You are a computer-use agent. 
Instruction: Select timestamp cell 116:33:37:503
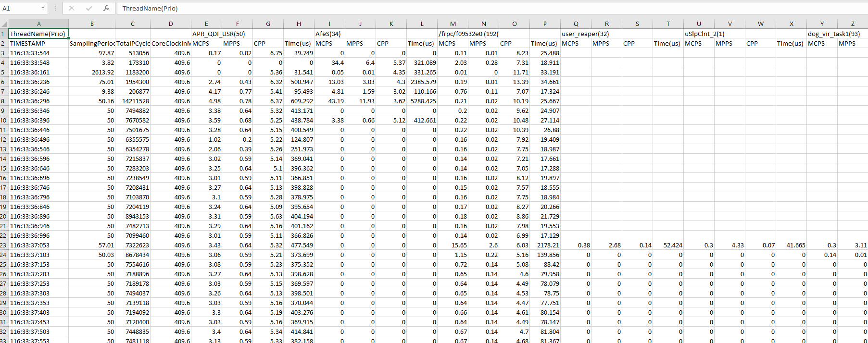click(x=38, y=331)
